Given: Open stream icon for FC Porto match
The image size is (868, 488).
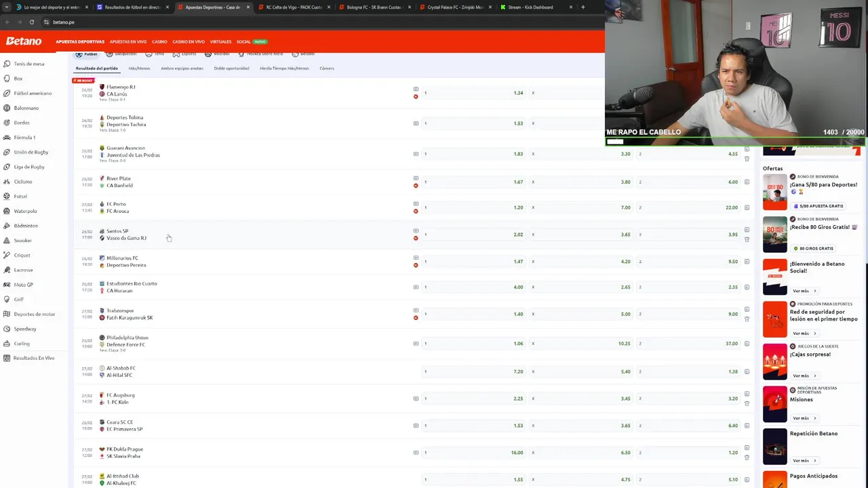Looking at the screenshot, I should 416,203.
